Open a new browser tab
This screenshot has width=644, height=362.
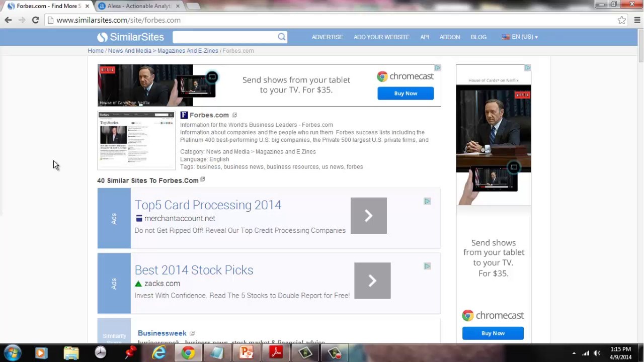pyautogui.click(x=193, y=6)
